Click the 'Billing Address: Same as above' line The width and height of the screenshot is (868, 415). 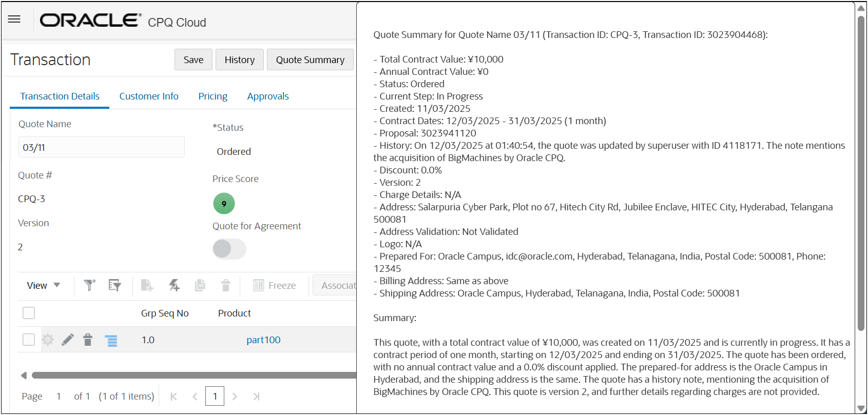point(441,281)
